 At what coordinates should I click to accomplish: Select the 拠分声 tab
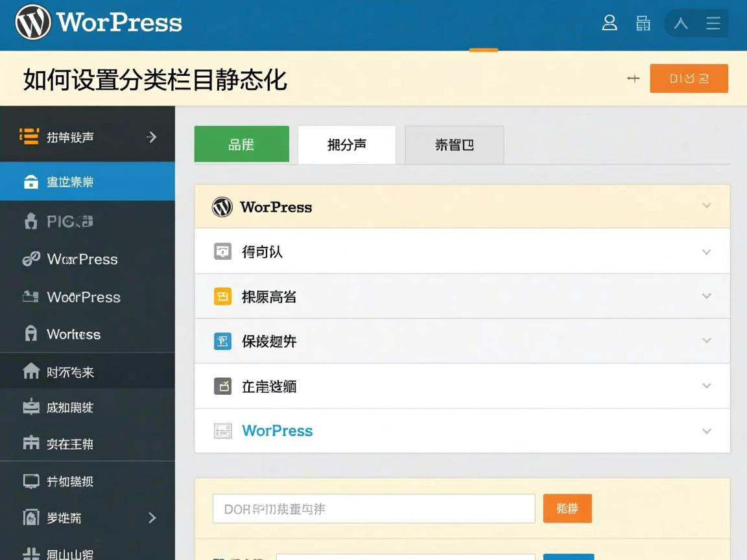pos(347,145)
